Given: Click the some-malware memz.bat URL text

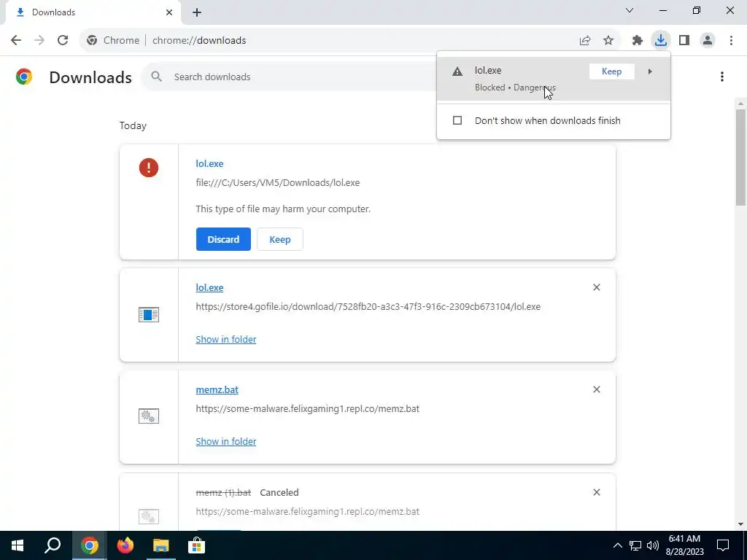Looking at the screenshot, I should (x=307, y=408).
